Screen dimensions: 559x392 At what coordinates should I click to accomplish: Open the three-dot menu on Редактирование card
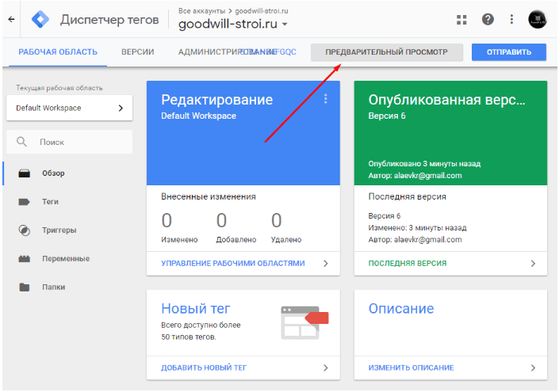(326, 99)
